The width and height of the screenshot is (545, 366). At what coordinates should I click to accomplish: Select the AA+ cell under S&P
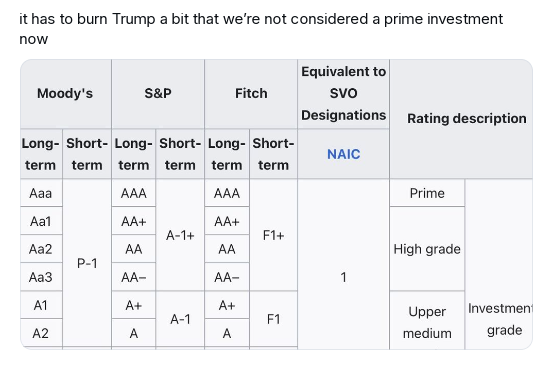pyautogui.click(x=134, y=221)
